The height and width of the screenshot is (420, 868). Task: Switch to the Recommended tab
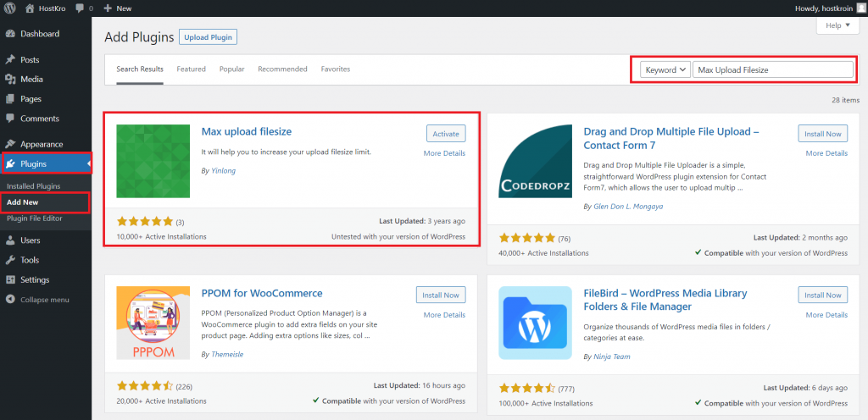click(x=282, y=69)
